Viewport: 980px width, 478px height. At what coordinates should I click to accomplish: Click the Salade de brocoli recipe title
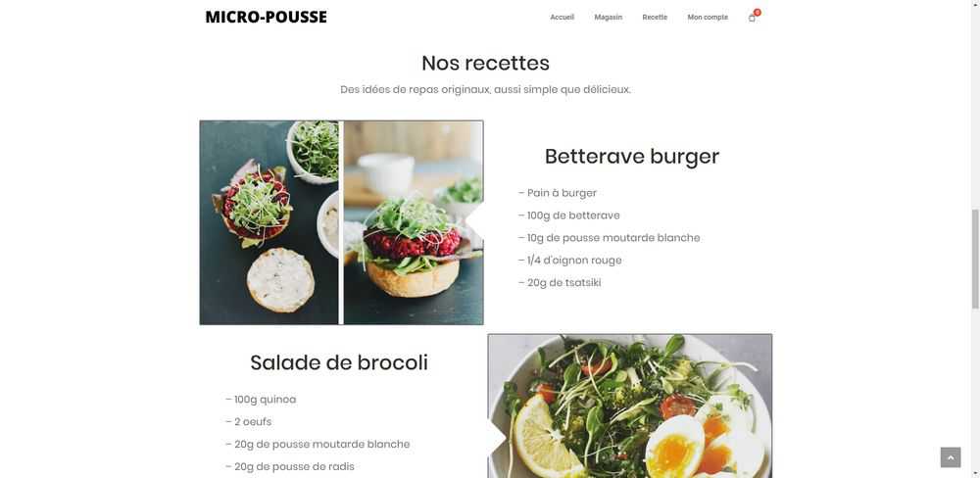339,362
